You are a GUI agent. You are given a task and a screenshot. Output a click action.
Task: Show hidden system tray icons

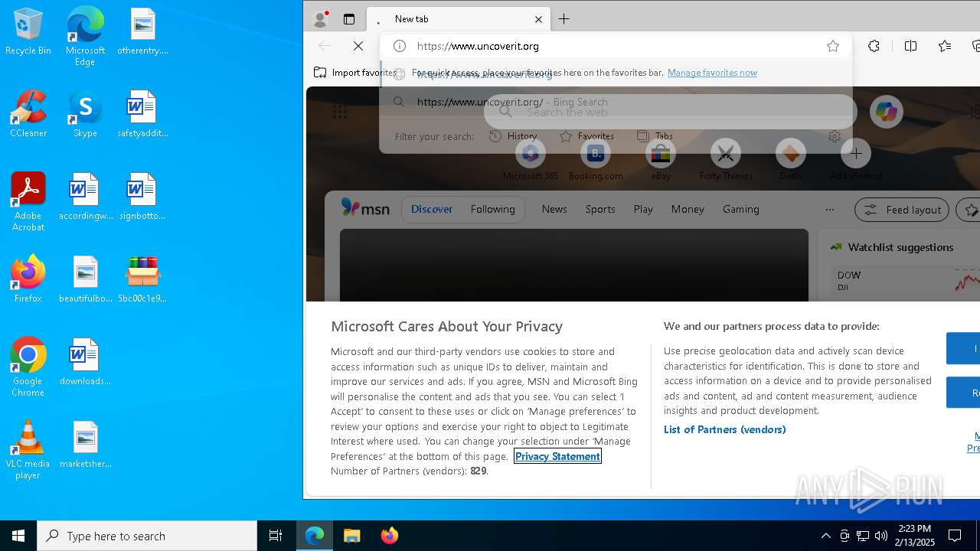(x=825, y=536)
